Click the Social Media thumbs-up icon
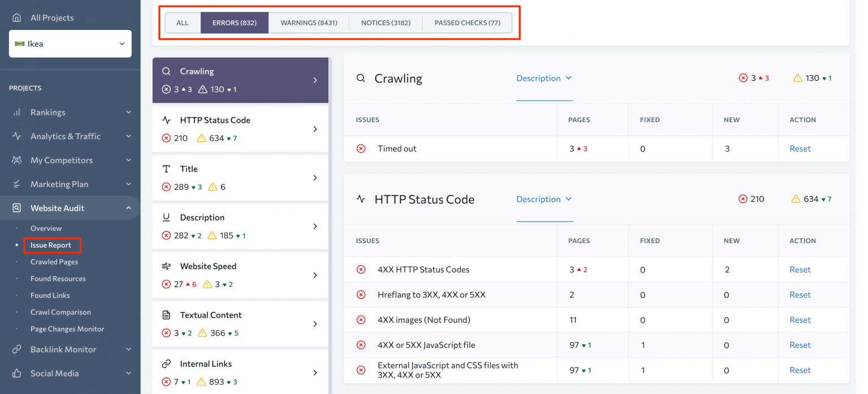868x394 pixels. 17,373
